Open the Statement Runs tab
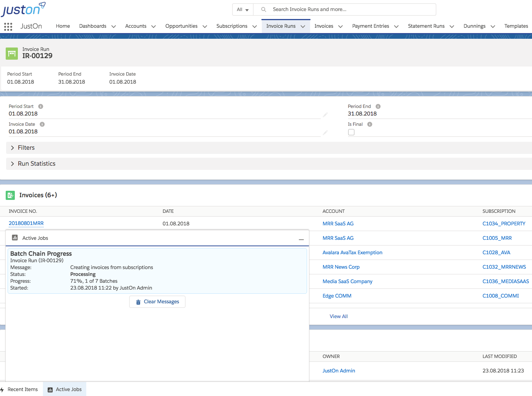 426,26
